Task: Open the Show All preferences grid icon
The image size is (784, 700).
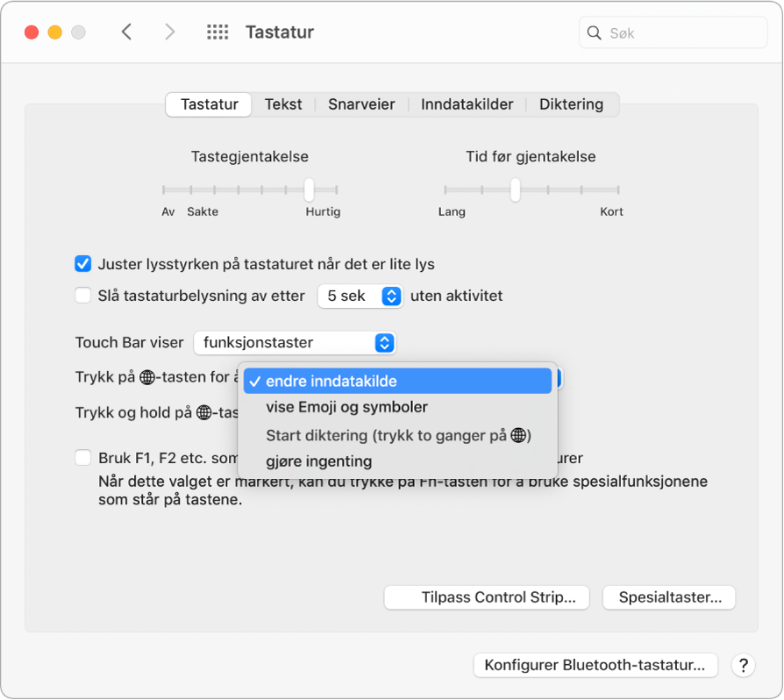Action: coord(217,32)
